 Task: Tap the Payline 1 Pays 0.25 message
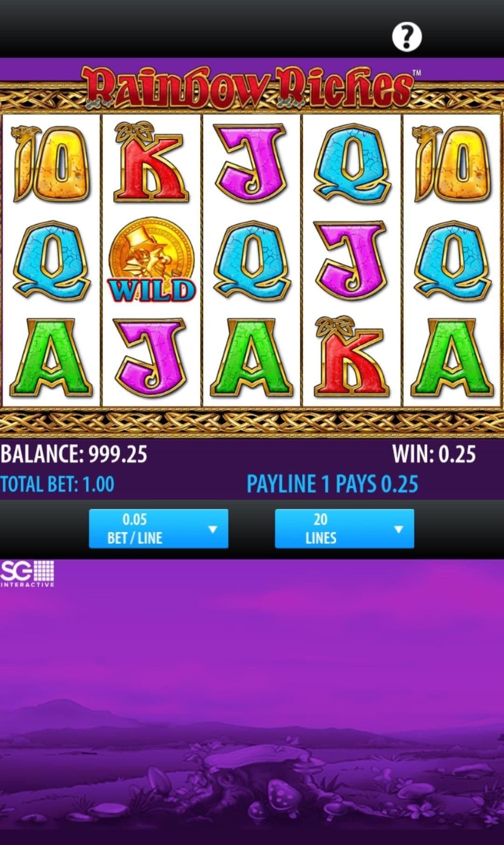332,484
